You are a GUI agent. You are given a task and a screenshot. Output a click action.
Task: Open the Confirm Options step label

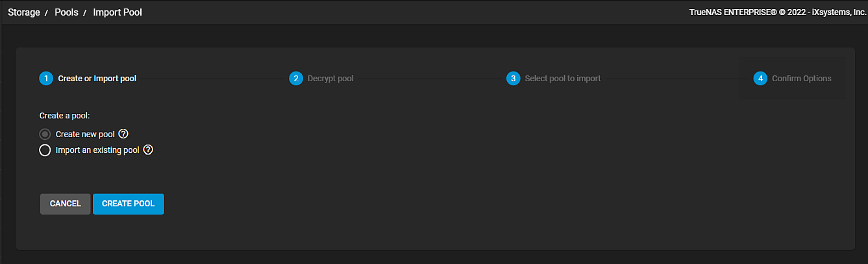(x=801, y=79)
